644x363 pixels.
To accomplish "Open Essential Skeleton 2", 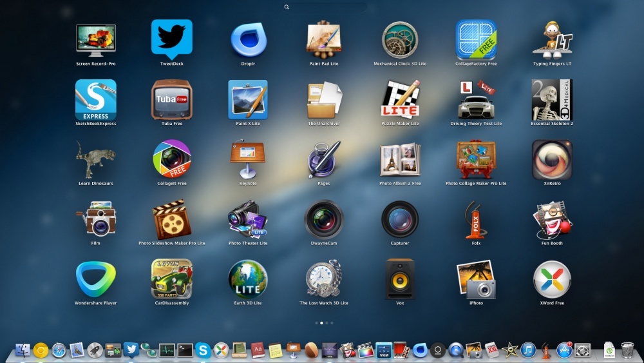I will click(x=552, y=100).
